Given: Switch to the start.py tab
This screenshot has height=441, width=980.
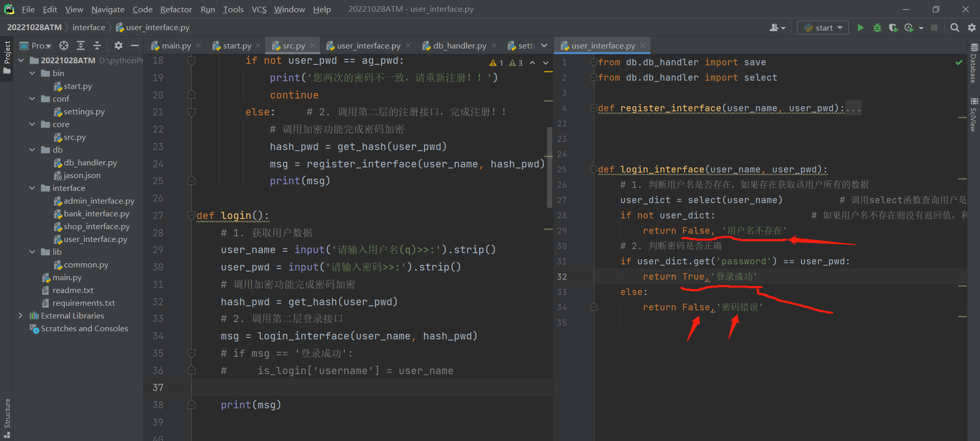Looking at the screenshot, I should coord(237,45).
